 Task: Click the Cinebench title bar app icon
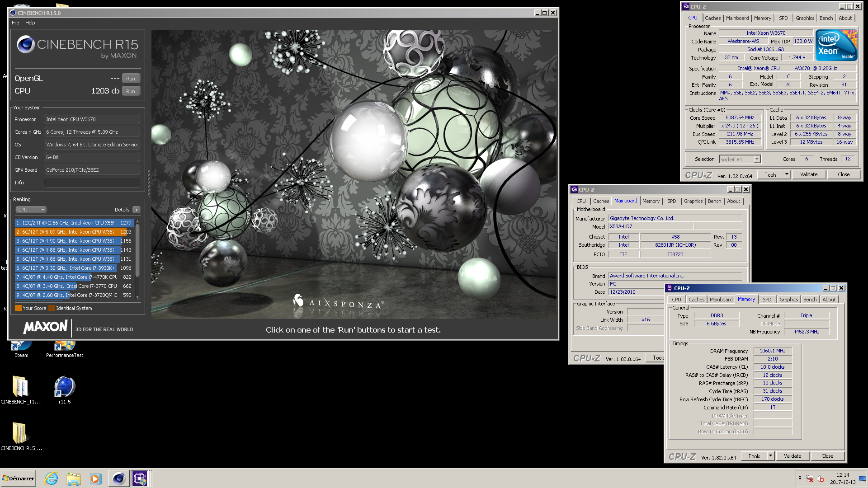click(13, 13)
